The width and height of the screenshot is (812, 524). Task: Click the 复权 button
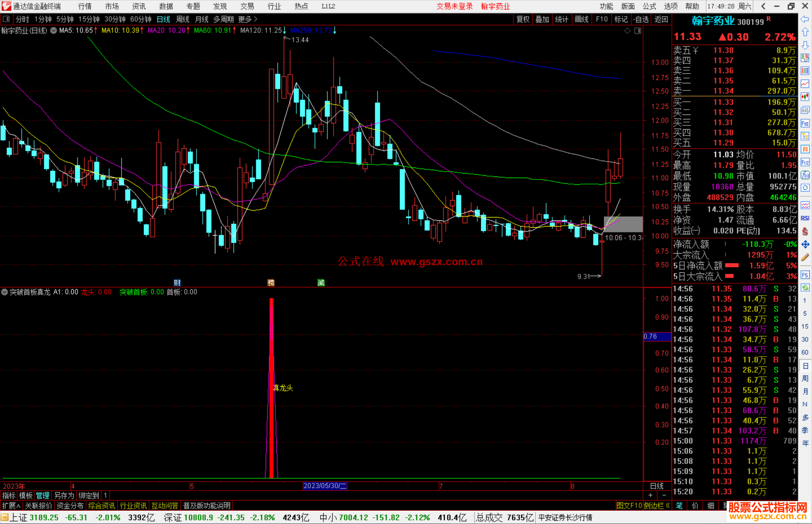523,19
